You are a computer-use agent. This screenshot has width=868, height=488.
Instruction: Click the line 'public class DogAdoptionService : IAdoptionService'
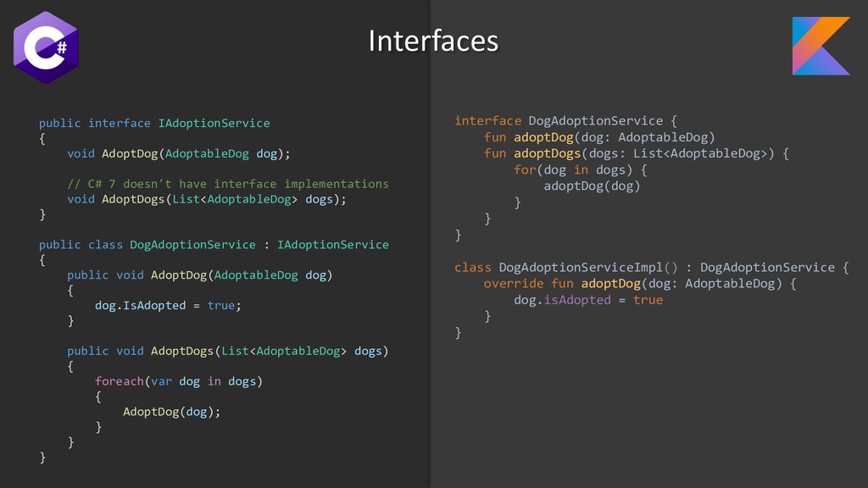point(214,245)
